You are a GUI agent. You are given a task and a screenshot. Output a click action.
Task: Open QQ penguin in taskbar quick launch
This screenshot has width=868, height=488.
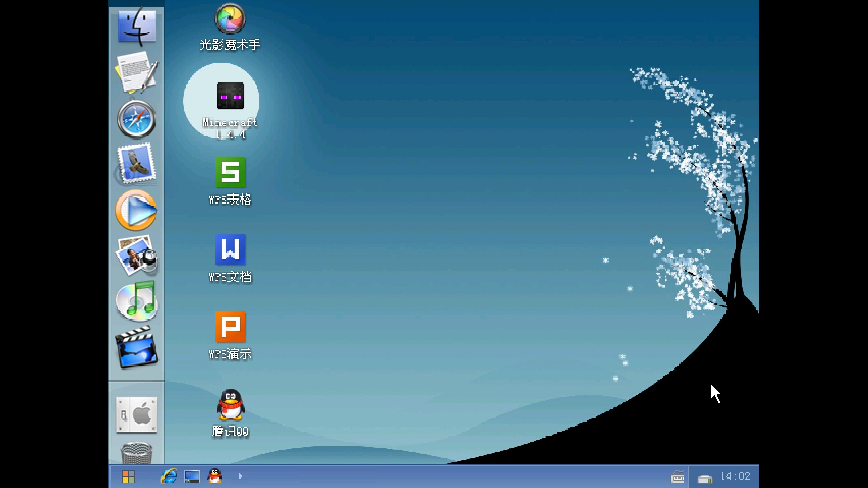(x=215, y=476)
